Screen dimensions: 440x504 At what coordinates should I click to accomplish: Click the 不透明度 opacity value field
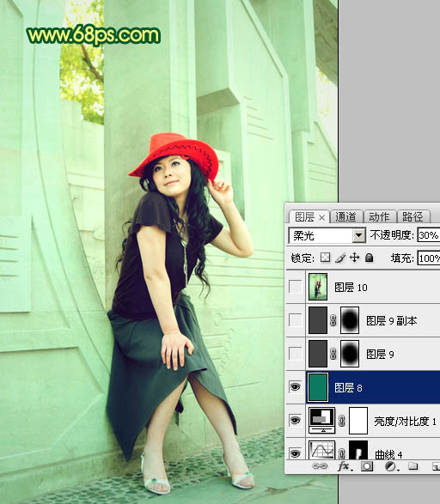coord(429,235)
